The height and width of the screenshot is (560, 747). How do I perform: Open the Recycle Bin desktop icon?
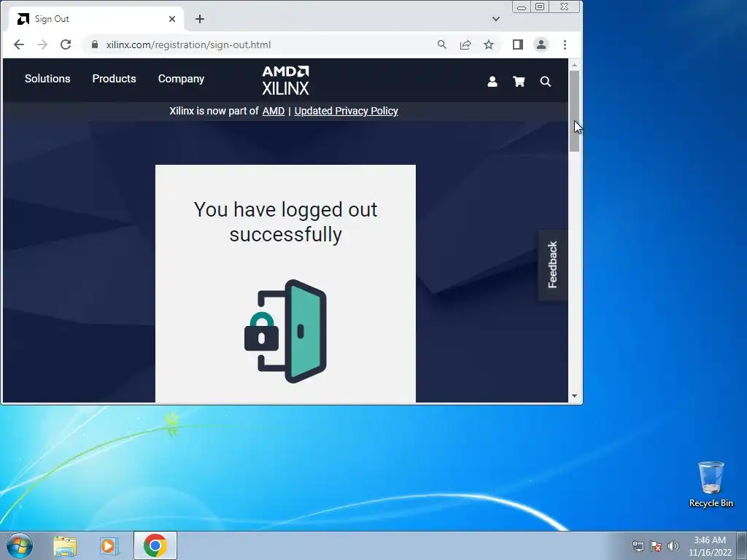coord(711,484)
